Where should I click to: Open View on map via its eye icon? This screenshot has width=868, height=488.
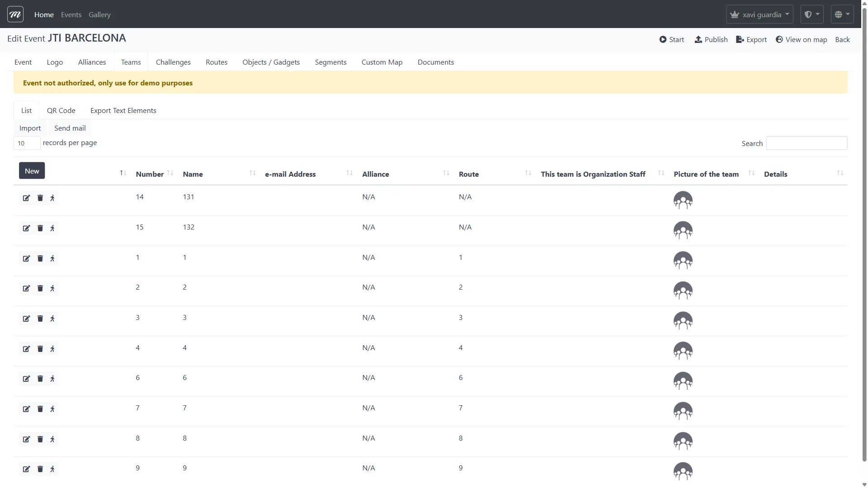click(781, 39)
